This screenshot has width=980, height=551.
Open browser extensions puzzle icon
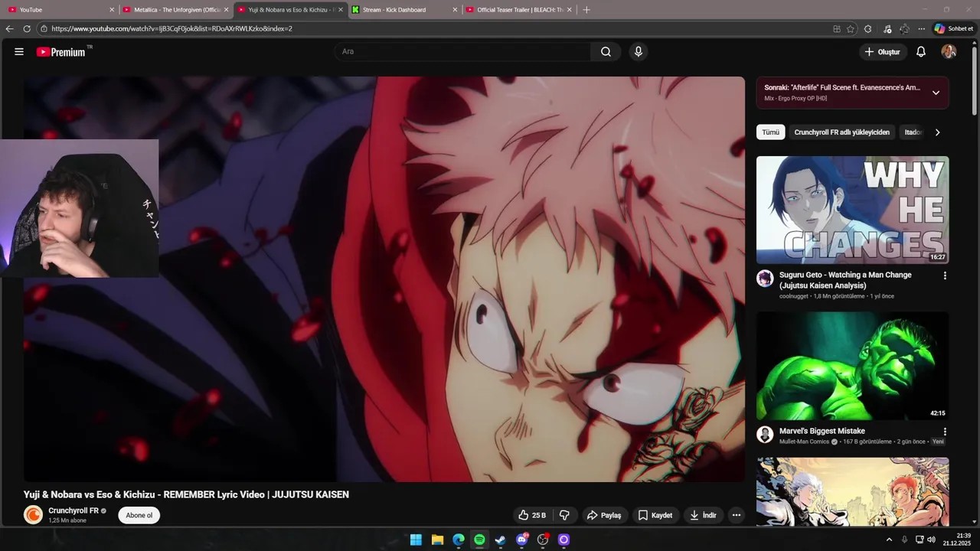click(867, 29)
